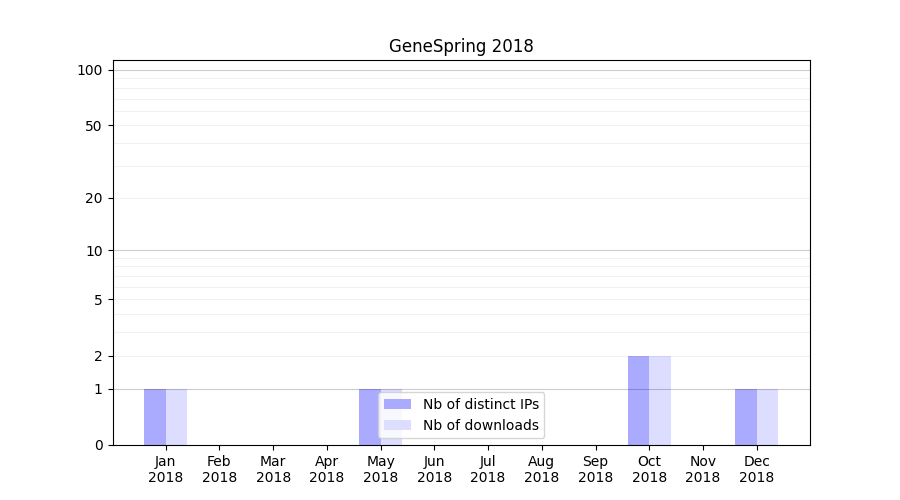Click the 'Nov 2018' x-axis label
The height and width of the screenshot is (500, 900).
pos(703,469)
